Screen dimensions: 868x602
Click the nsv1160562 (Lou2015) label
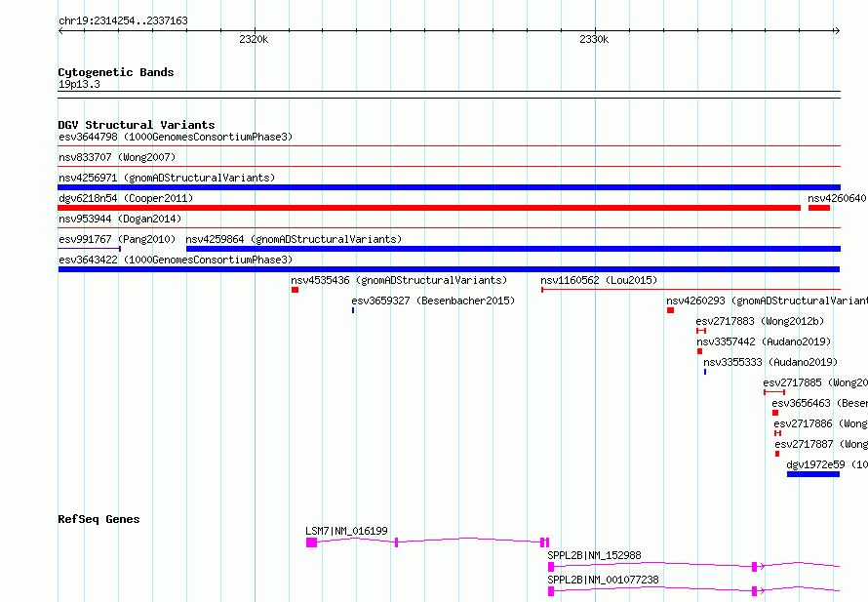pos(599,280)
